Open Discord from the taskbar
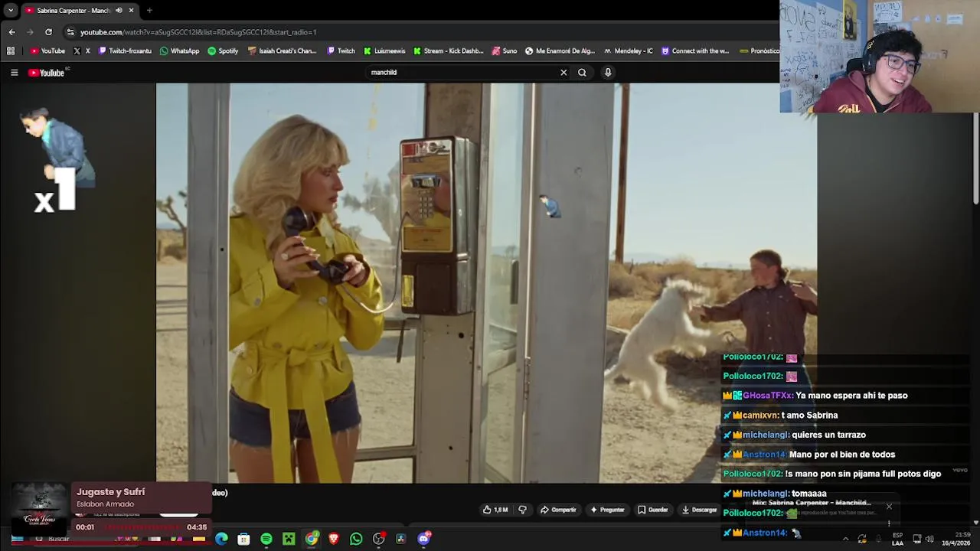 click(x=424, y=540)
